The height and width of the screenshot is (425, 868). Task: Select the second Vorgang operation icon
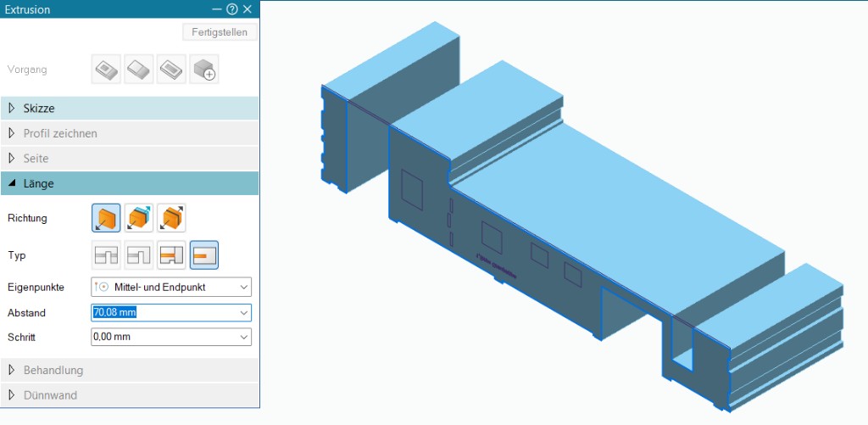point(138,70)
